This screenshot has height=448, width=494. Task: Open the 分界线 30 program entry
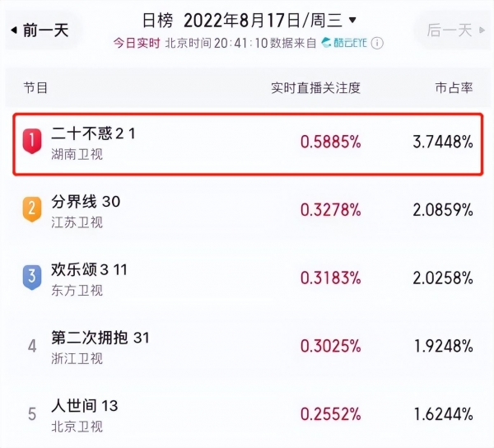point(86,202)
